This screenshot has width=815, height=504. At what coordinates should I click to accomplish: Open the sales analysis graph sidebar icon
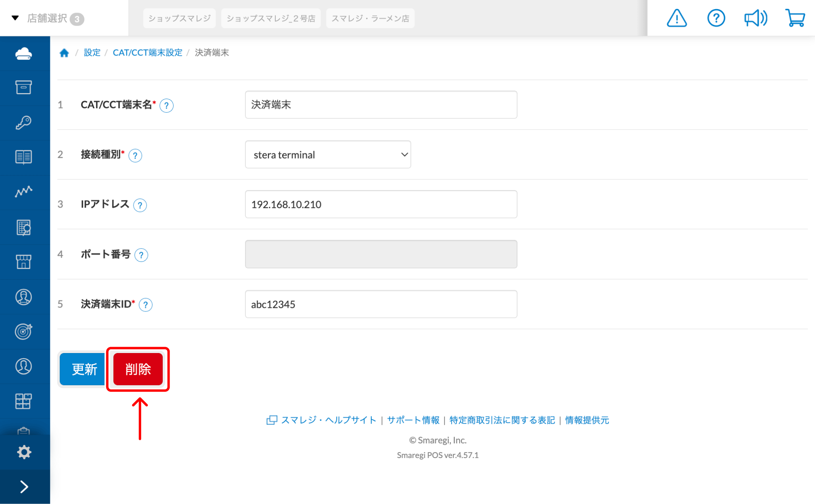(x=24, y=192)
